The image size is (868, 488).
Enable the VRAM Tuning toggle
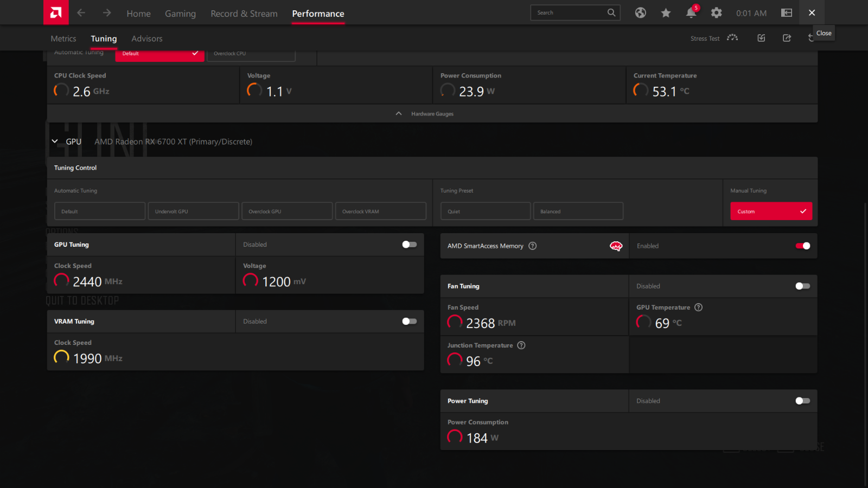[410, 322]
